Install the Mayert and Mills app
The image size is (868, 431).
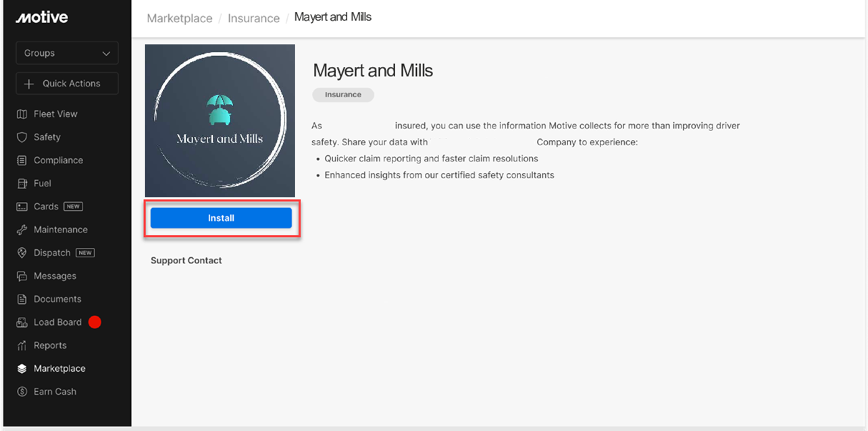[x=221, y=218]
